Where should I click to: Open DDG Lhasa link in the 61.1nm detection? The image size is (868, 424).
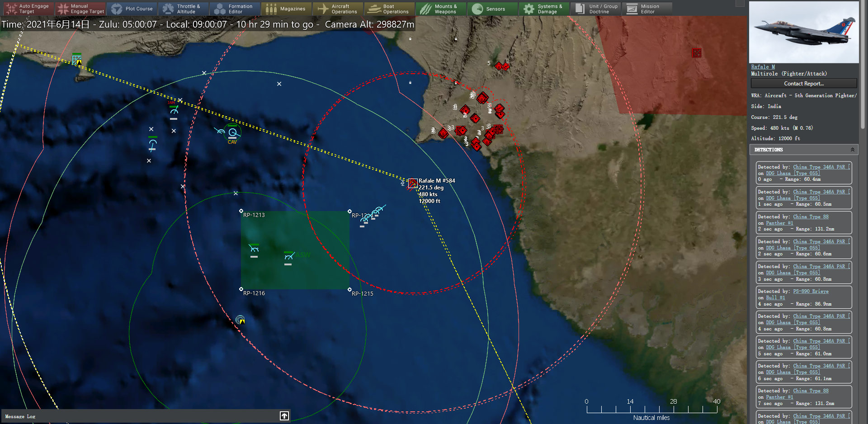pyautogui.click(x=793, y=372)
